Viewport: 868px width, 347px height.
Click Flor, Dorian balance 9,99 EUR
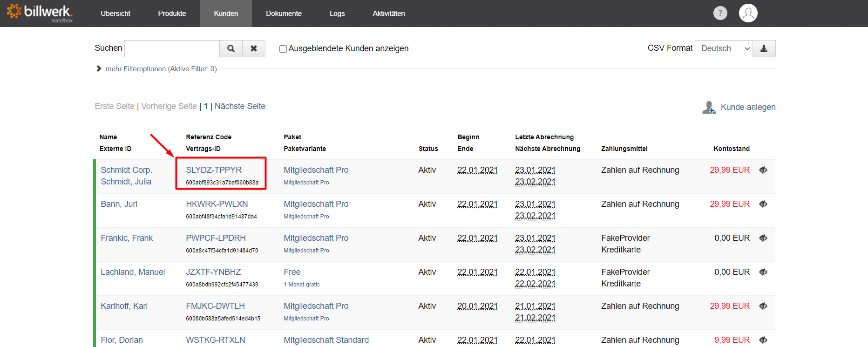click(x=732, y=340)
